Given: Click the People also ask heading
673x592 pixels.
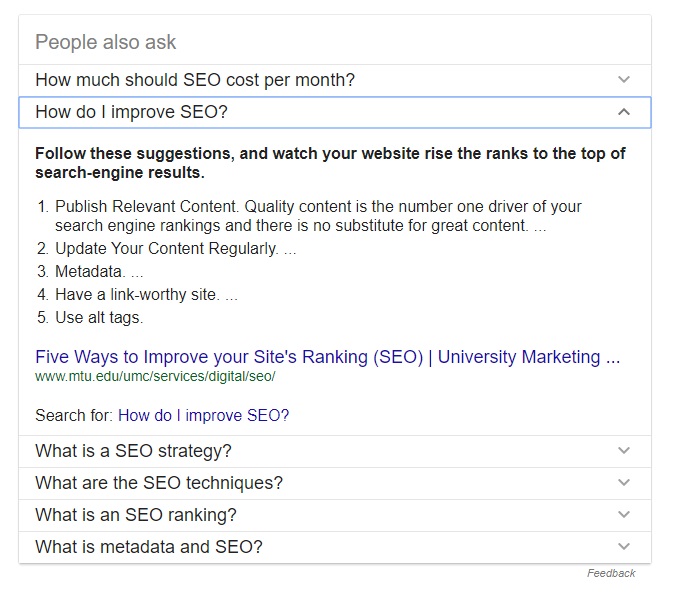Looking at the screenshot, I should pyautogui.click(x=106, y=42).
